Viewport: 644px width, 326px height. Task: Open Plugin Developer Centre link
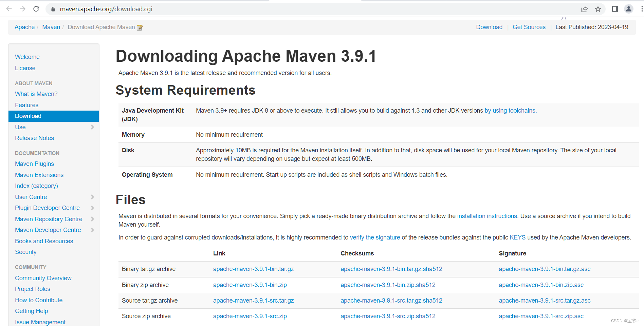(47, 208)
